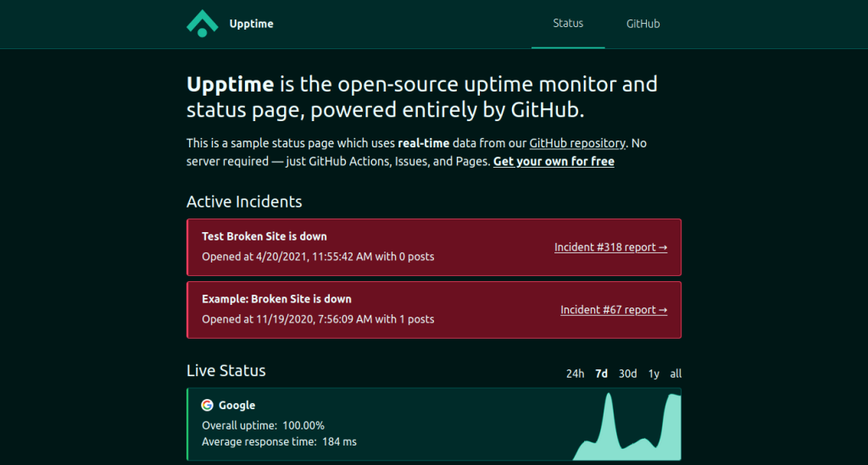Open the Google service status page
This screenshot has height=465, width=868.
coord(236,405)
